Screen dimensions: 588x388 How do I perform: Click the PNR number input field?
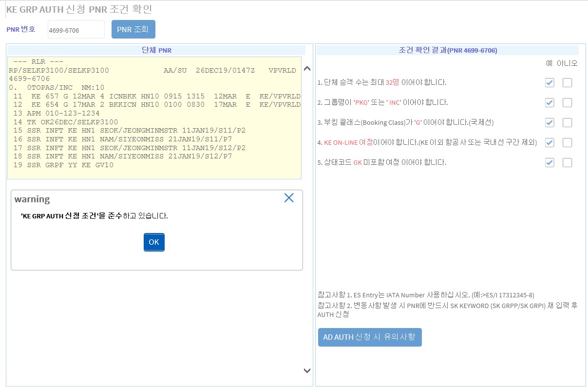(76, 30)
